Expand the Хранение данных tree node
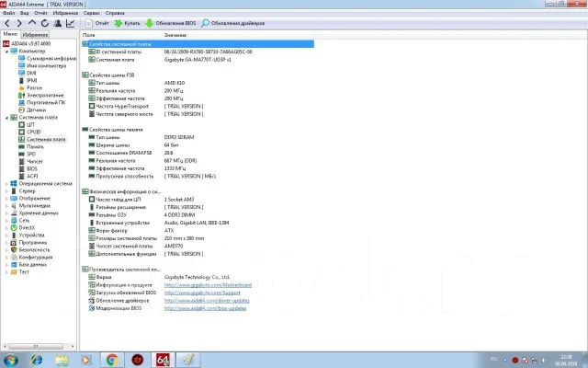 coord(6,213)
